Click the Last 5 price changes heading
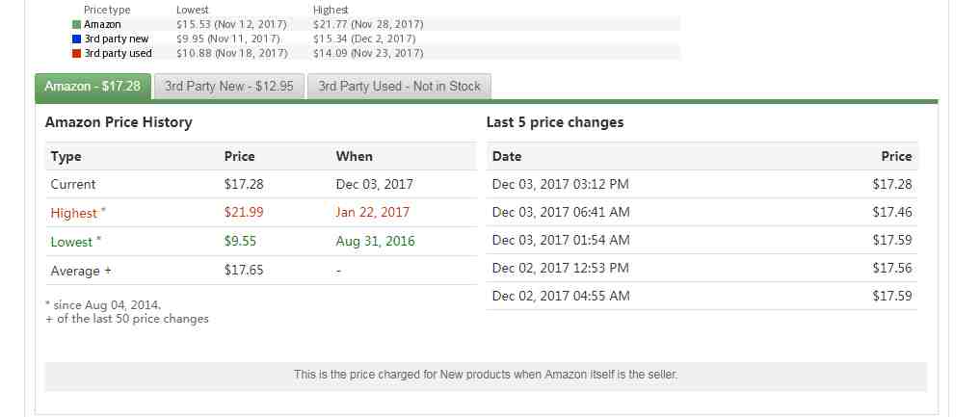Image resolution: width=980 pixels, height=417 pixels. [x=555, y=122]
